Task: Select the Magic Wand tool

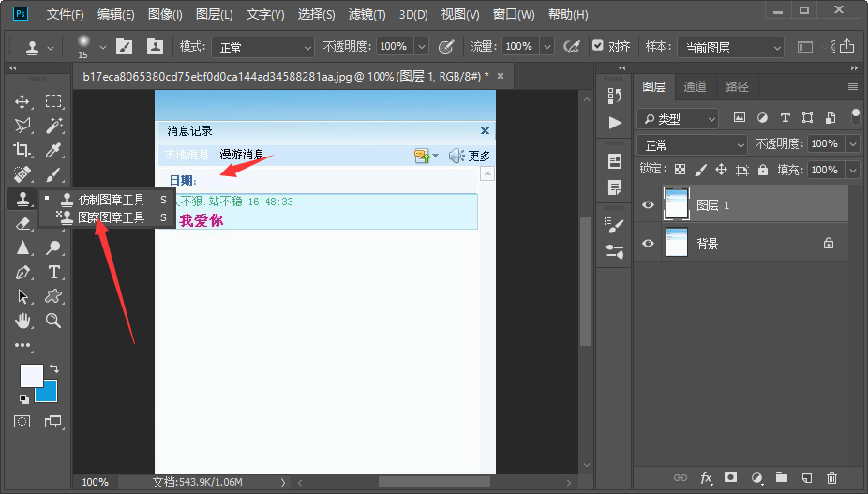Action: (x=53, y=126)
